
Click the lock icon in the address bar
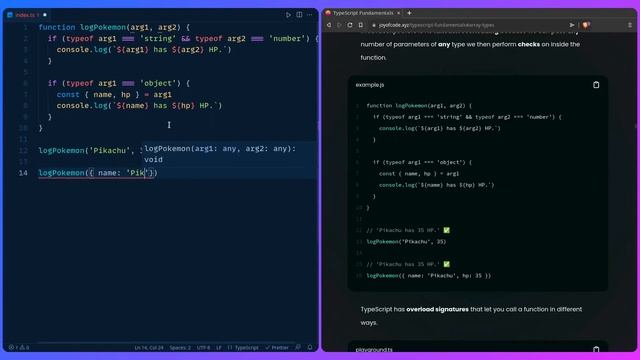coord(373,25)
